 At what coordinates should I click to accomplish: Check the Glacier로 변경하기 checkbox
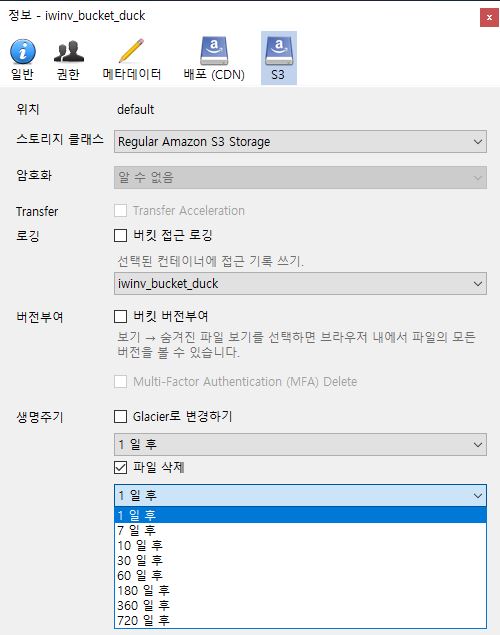[121, 416]
